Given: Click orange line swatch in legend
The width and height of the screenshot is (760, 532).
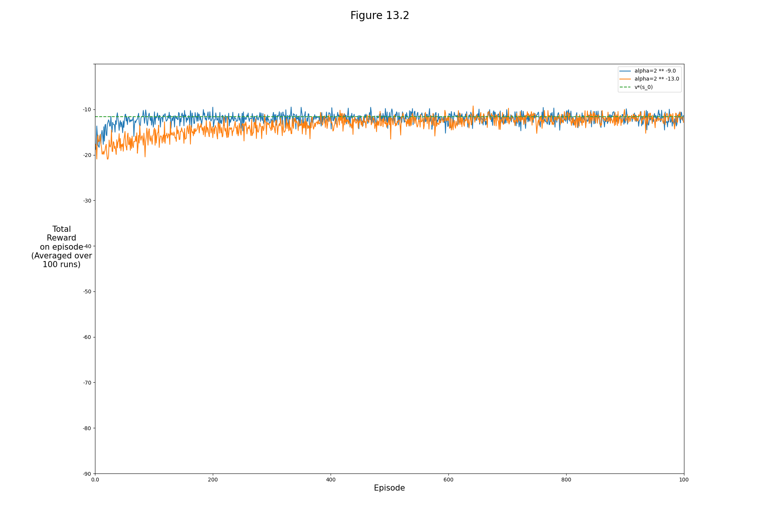Looking at the screenshot, I should [625, 79].
